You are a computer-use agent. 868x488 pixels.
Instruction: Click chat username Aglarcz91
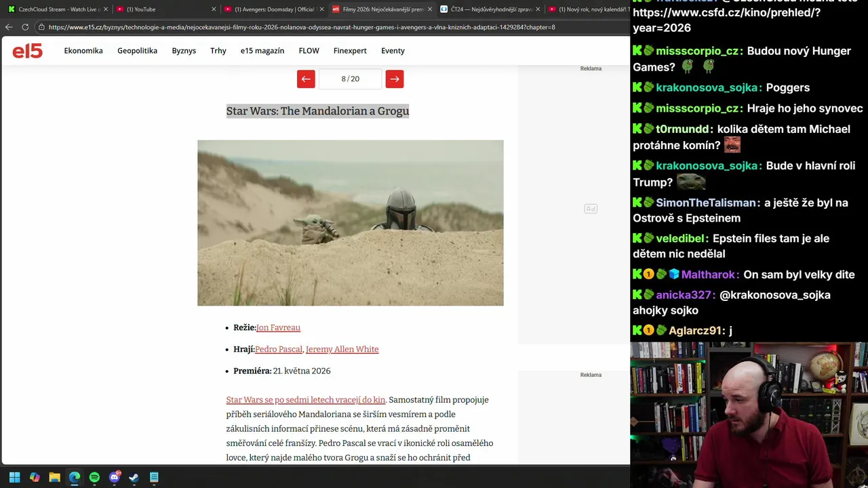[695, 331]
